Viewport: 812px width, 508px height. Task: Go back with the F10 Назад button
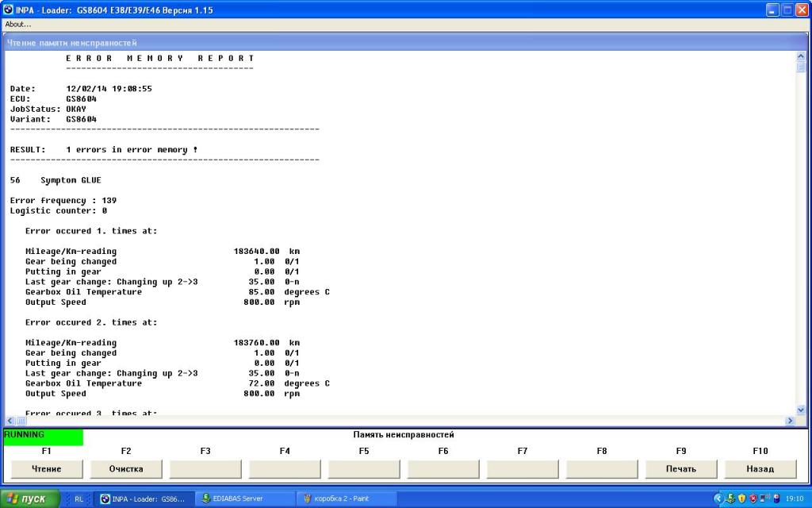(x=760, y=468)
